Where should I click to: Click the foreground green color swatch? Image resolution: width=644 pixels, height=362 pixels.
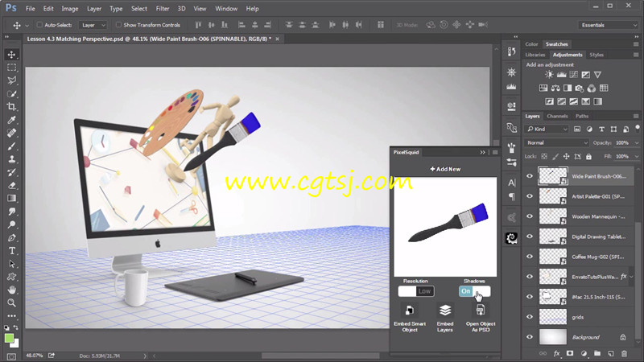coord(9,338)
